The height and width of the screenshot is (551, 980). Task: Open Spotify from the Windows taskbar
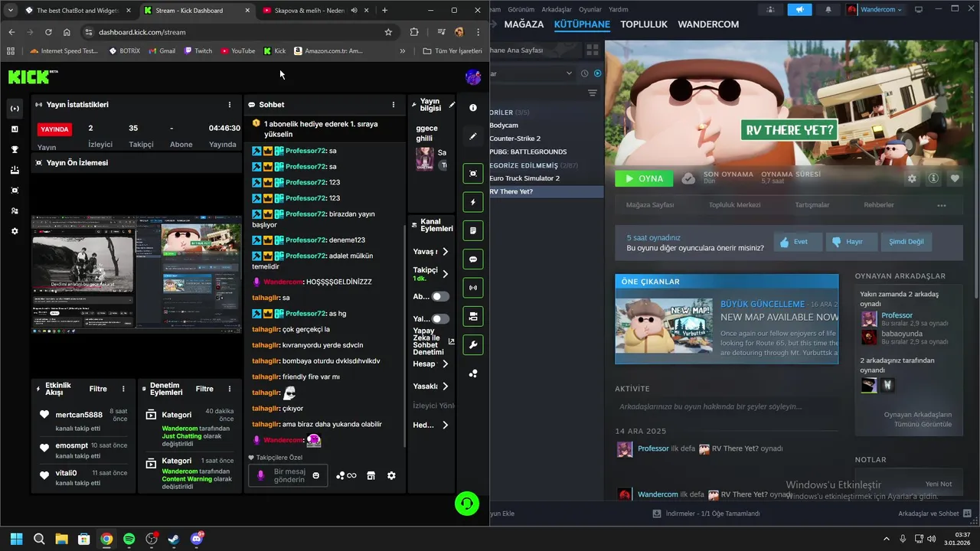(129, 539)
